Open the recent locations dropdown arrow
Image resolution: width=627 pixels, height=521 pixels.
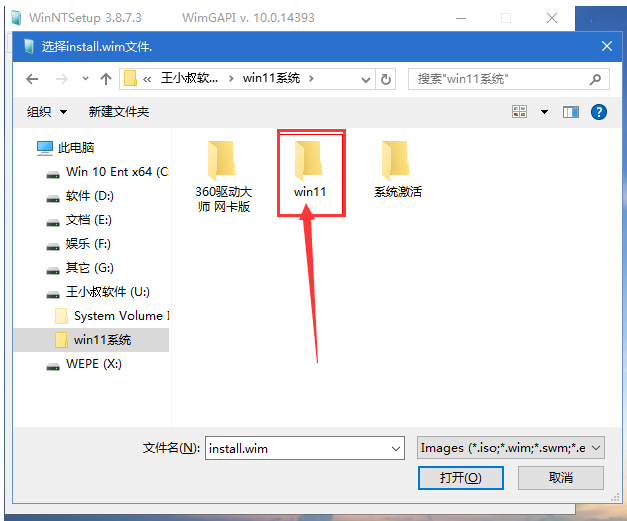pyautogui.click(x=85, y=79)
